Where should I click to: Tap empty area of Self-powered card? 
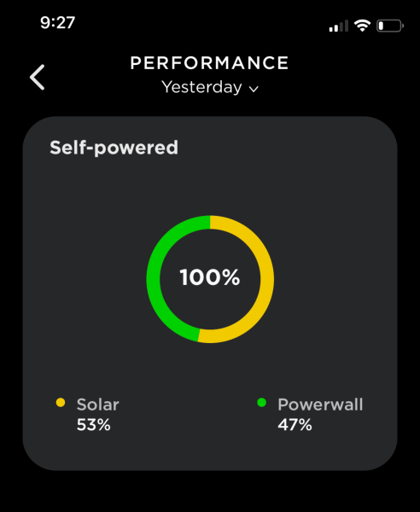click(327, 229)
